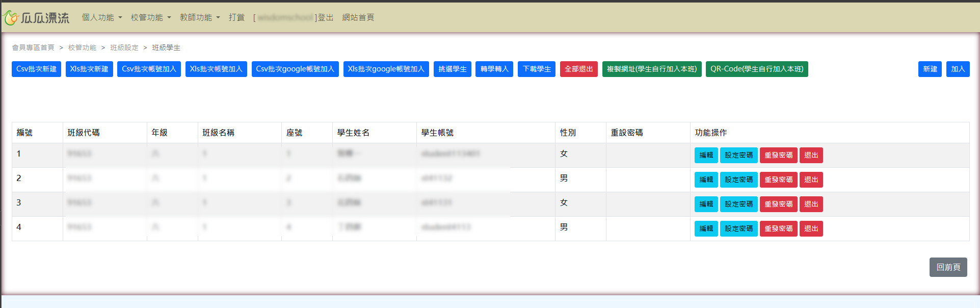Viewport: 980px width, 308px height.
Task: Go to 網站首頁 in navigation bar
Action: pos(358,17)
